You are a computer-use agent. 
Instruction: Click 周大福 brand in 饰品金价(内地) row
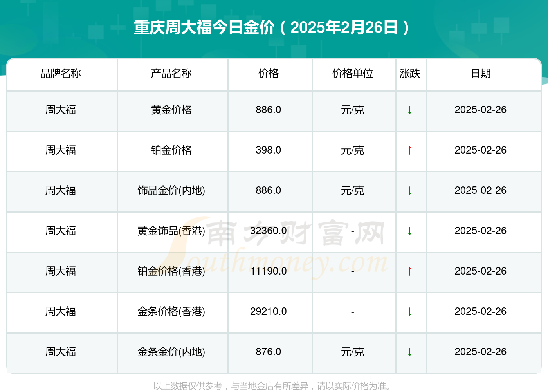coord(61,191)
